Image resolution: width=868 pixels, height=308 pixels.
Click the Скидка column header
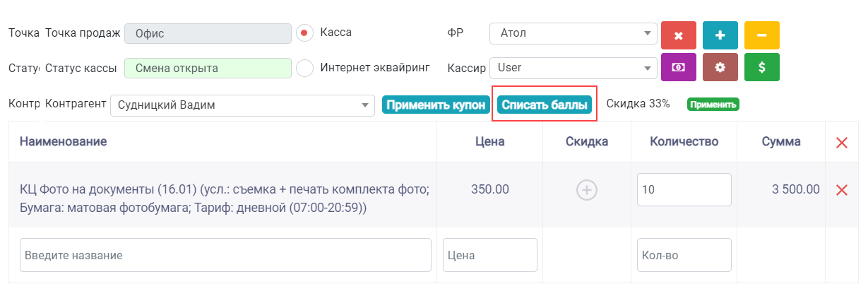point(587,141)
